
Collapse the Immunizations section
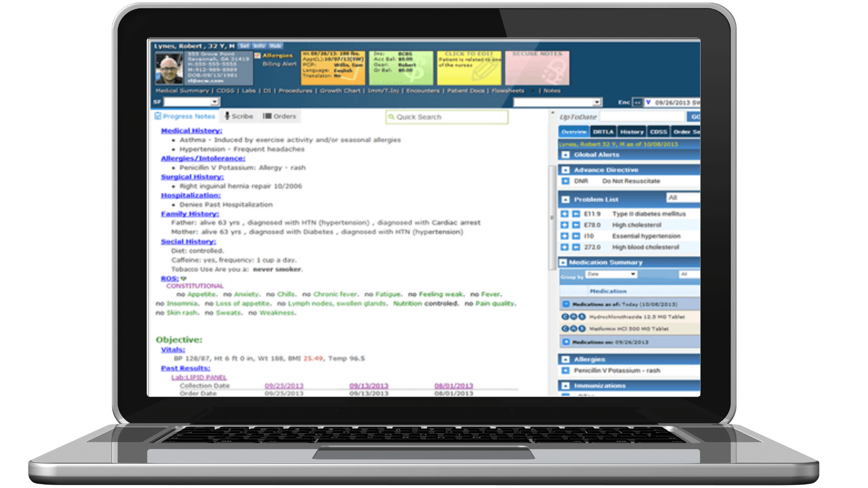pos(565,385)
